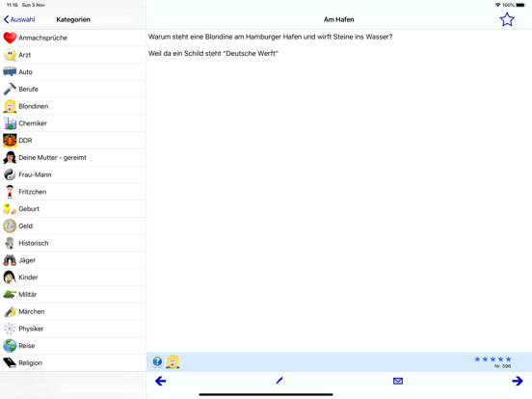Select the Chemiker category
Screen dimensions: 532x399
tap(73, 123)
